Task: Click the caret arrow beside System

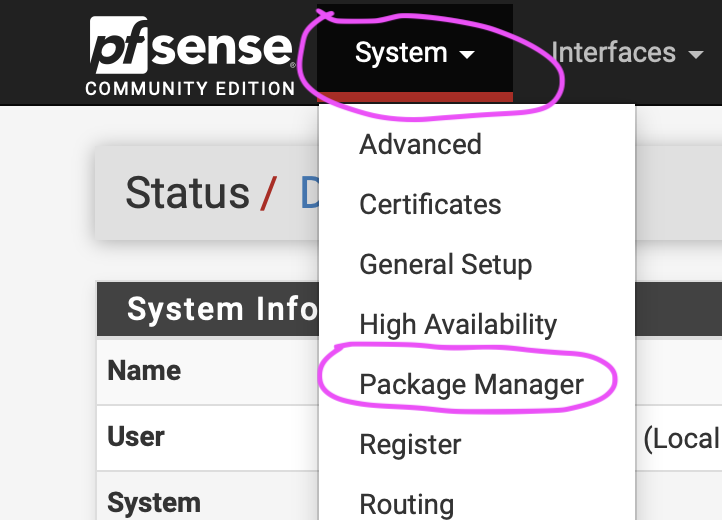Action: pos(467,55)
